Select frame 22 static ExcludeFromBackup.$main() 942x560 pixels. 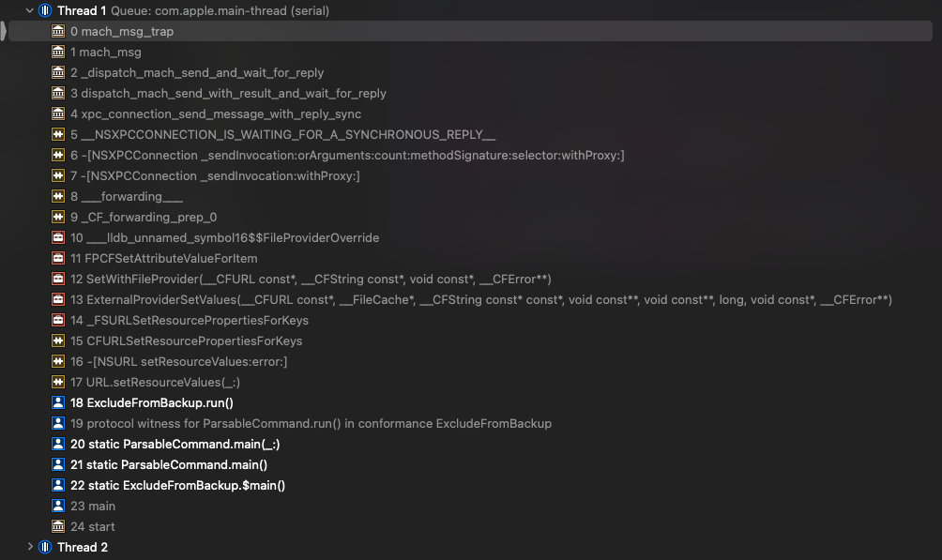(470, 485)
